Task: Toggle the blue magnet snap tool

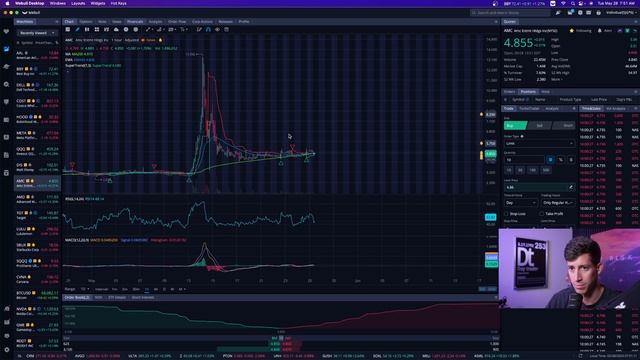Action: tap(208, 29)
